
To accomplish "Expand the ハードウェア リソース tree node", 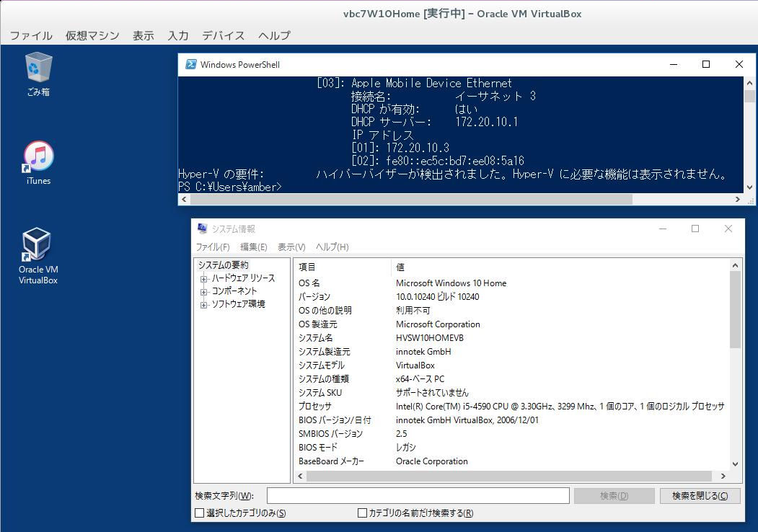I will pyautogui.click(x=203, y=279).
